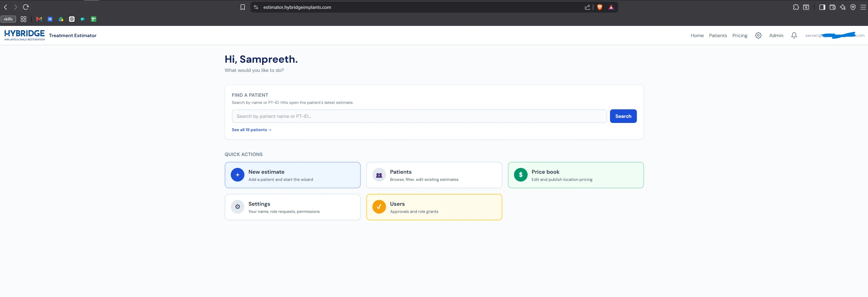Open the Users approvals card
The height and width of the screenshot is (297, 868).
point(434,207)
